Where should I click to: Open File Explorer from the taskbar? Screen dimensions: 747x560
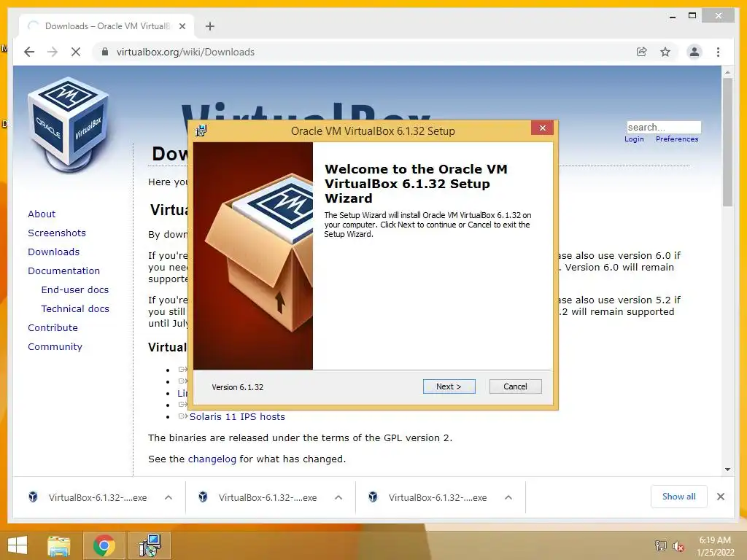coord(59,545)
